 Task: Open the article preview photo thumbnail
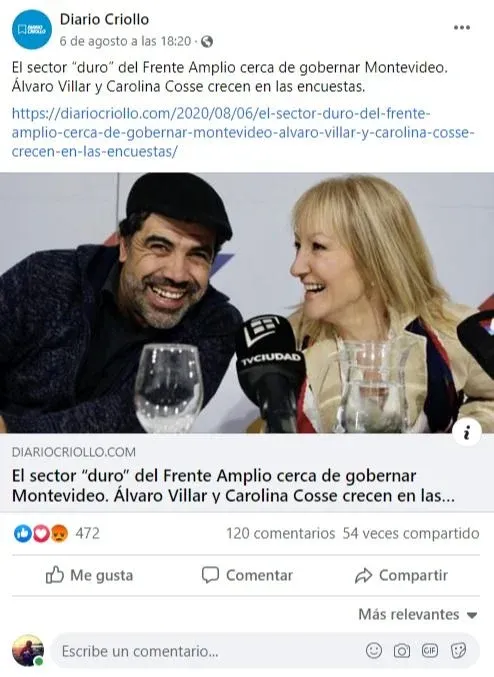(x=247, y=303)
